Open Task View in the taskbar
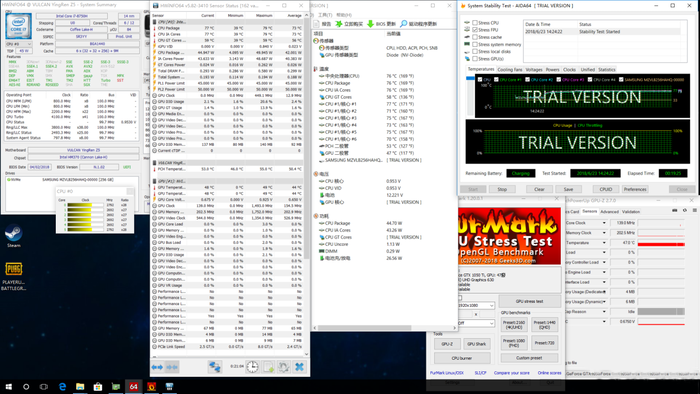Viewport: 700px width, 394px height. click(x=44, y=387)
